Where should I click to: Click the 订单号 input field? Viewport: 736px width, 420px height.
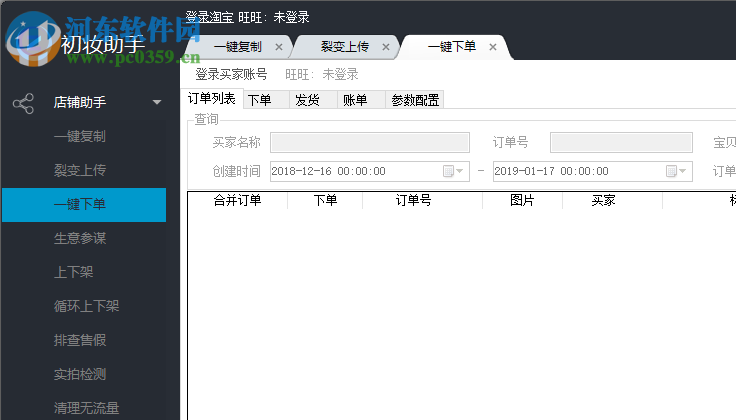pyautogui.click(x=621, y=142)
